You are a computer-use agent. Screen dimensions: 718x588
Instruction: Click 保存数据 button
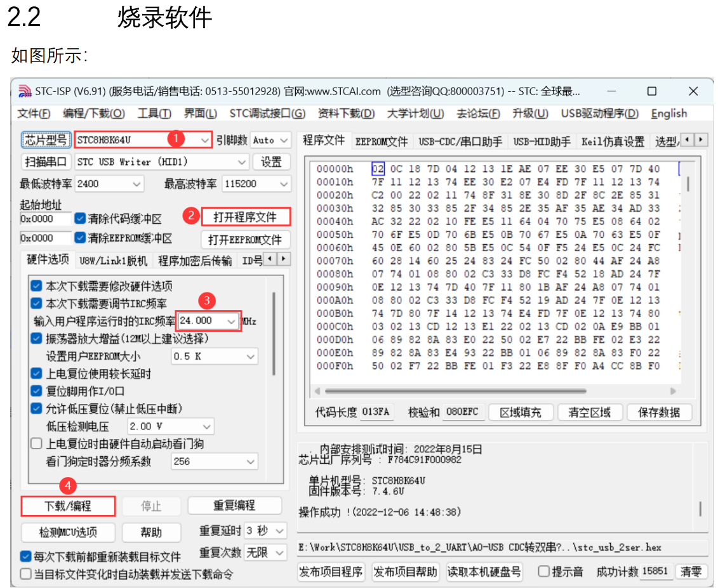click(659, 412)
